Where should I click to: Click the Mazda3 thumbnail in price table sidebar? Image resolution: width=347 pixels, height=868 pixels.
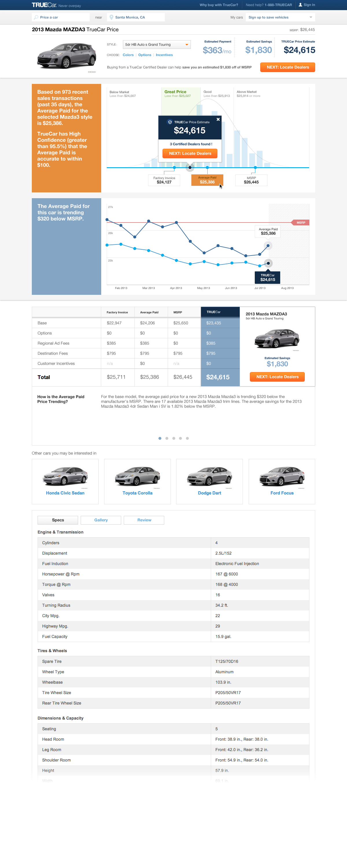tap(277, 339)
